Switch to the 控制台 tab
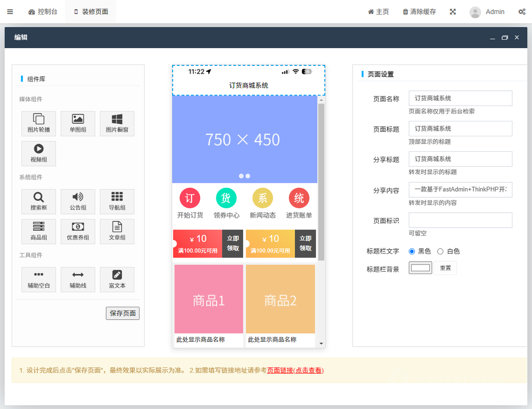Viewport: 532px width, 409px height. [43, 12]
